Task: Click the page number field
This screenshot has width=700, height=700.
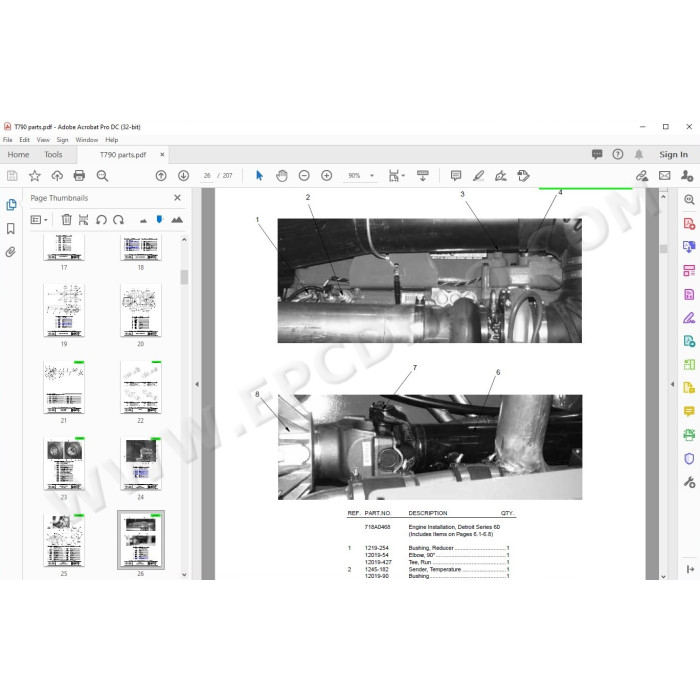Action: coord(207,176)
